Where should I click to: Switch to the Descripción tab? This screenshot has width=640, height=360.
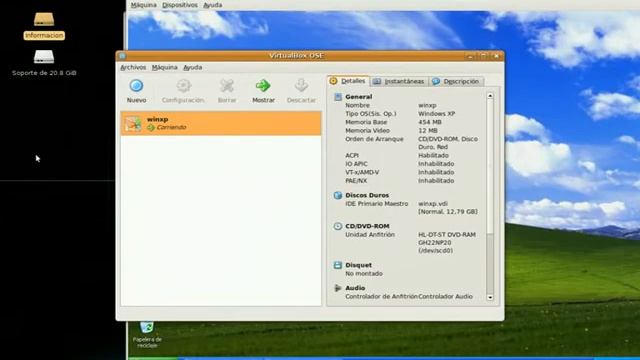click(456, 82)
